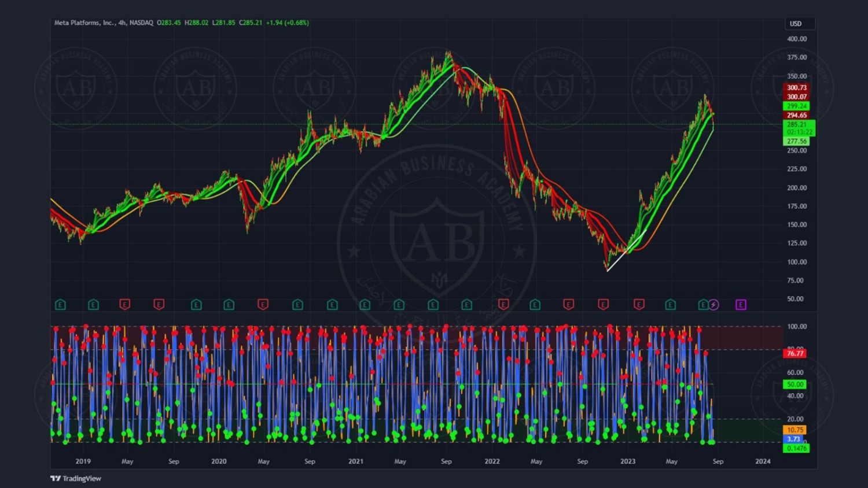Click the lone red earnings marker near May 2020
This screenshot has width=868, height=488.
[x=263, y=305]
